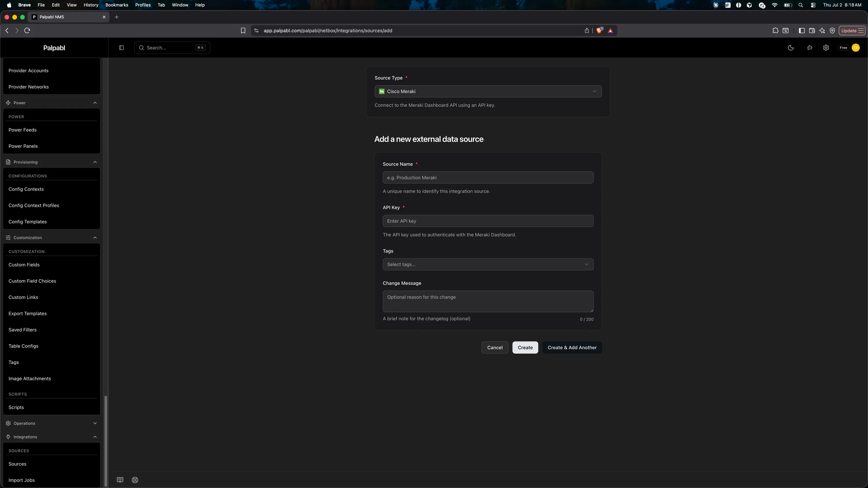Open the Profiles menu
Image resolution: width=868 pixels, height=488 pixels.
143,5
